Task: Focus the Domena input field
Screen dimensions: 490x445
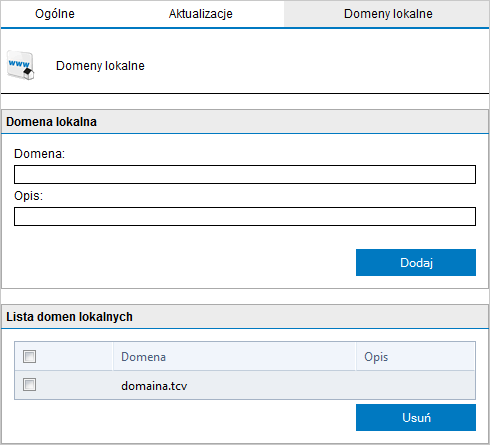Action: 245,174
